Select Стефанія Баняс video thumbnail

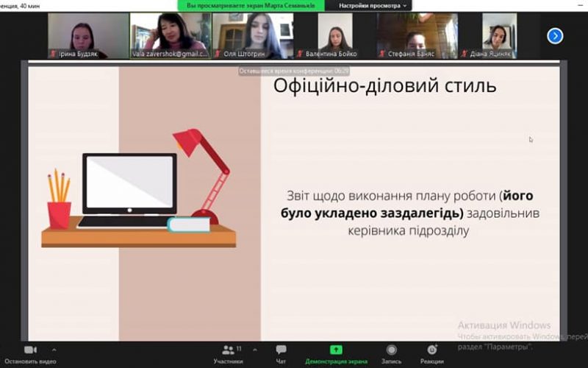coord(417,35)
